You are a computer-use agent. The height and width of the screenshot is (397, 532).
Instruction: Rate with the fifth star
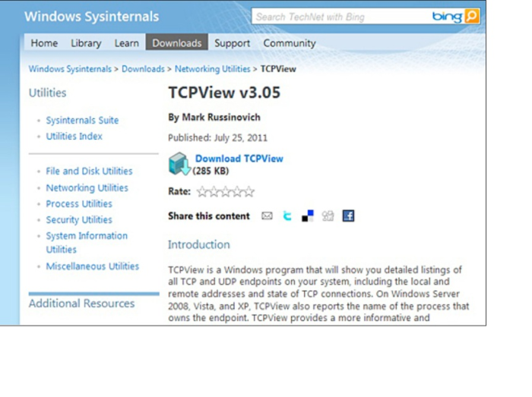(x=249, y=192)
